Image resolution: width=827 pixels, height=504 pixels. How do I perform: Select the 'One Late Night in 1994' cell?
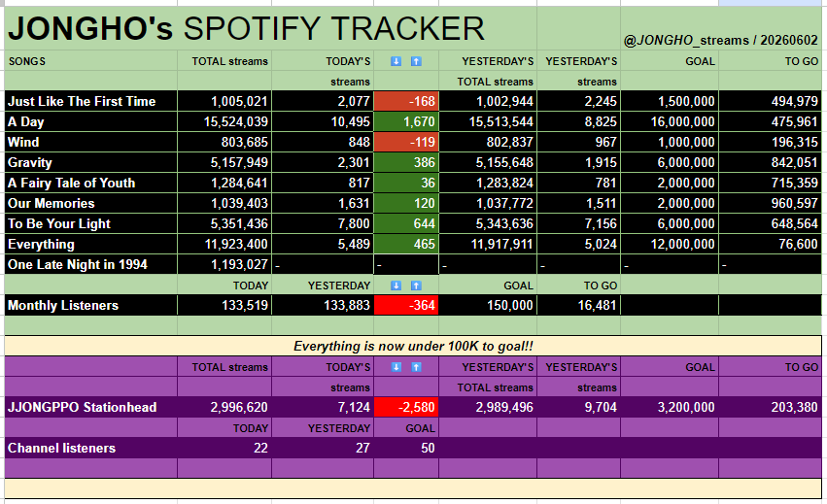pos(90,264)
